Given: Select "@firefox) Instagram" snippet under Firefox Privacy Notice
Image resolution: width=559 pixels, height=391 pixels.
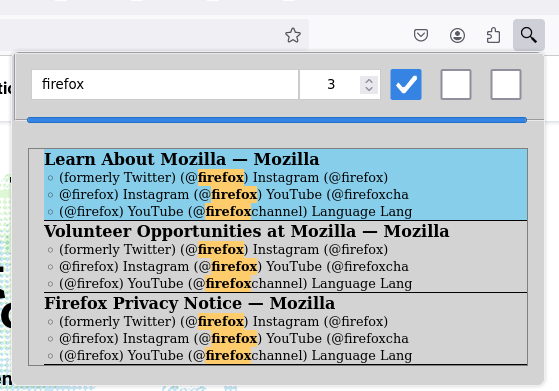Looking at the screenshot, I should click(234, 339).
